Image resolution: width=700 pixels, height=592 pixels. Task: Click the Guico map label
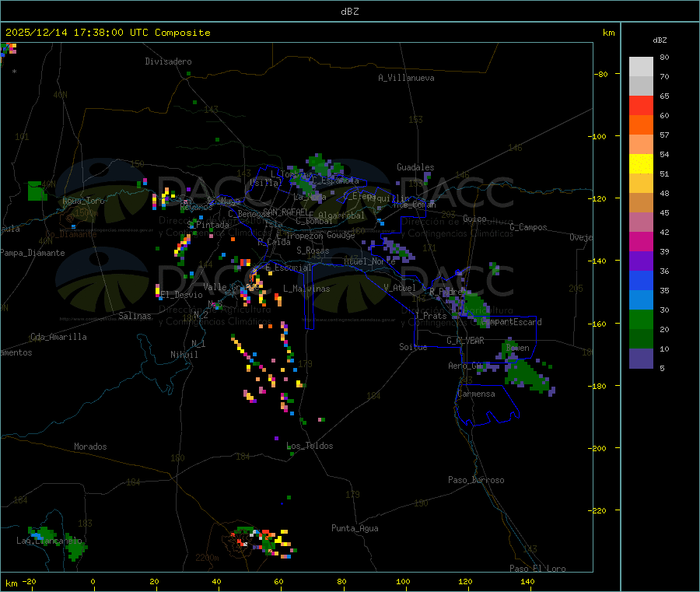click(x=474, y=219)
